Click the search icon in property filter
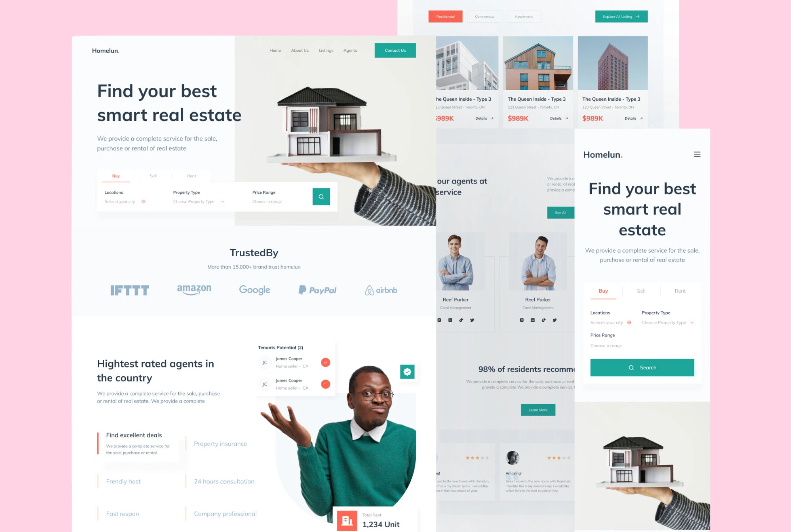The height and width of the screenshot is (532, 791). coord(321,197)
